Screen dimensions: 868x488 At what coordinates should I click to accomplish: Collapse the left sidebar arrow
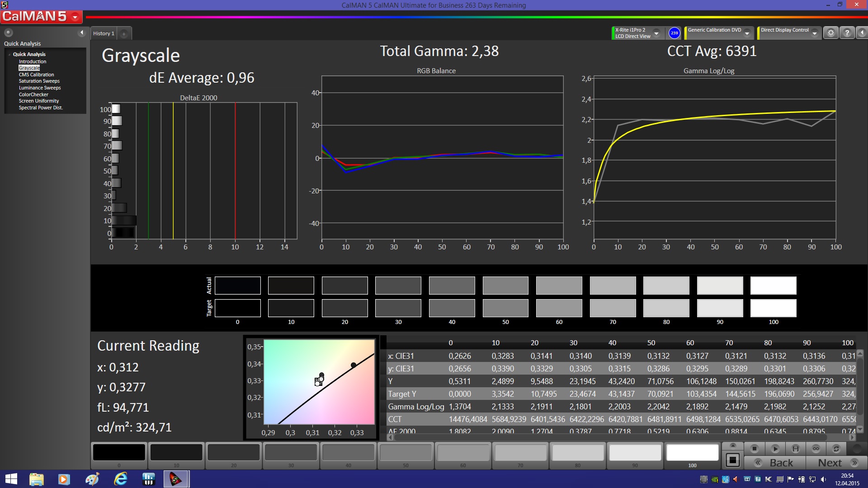82,33
